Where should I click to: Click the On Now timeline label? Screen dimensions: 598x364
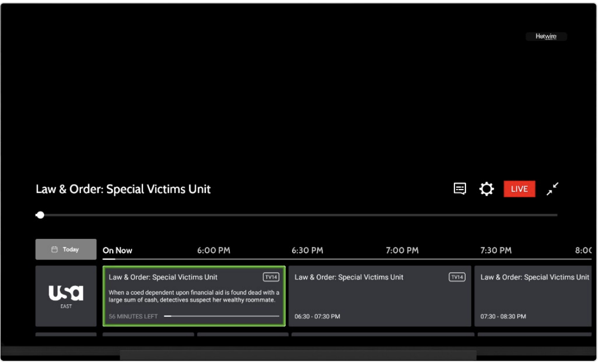point(118,251)
